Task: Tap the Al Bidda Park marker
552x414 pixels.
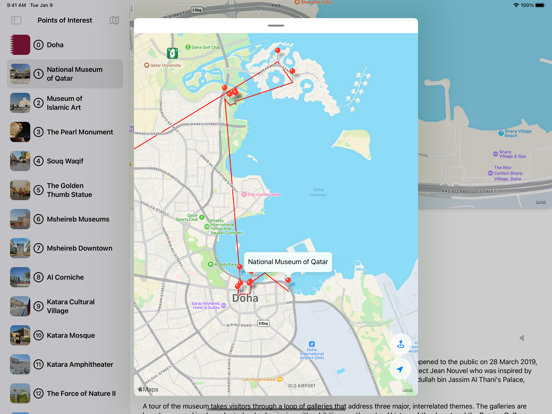Action: (x=210, y=264)
